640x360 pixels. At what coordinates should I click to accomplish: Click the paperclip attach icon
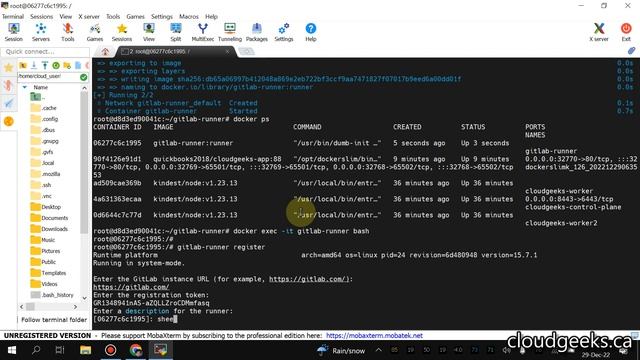pos(631,51)
